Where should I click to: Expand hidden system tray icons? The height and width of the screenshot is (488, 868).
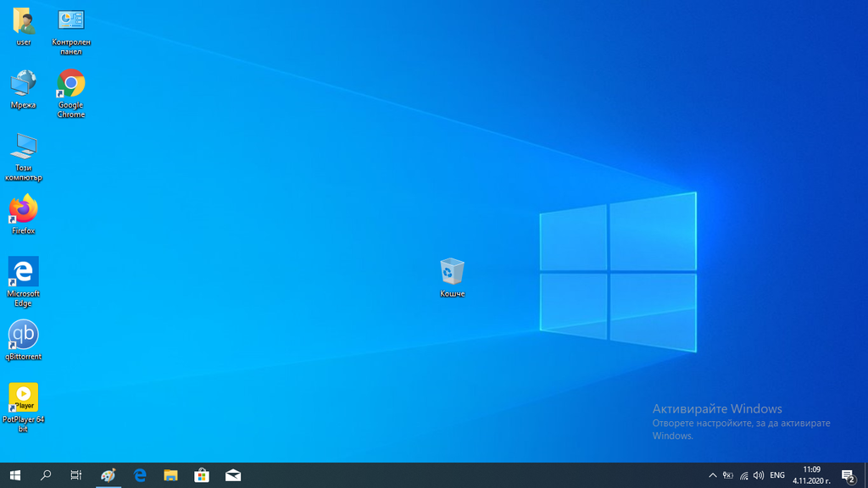(x=712, y=475)
